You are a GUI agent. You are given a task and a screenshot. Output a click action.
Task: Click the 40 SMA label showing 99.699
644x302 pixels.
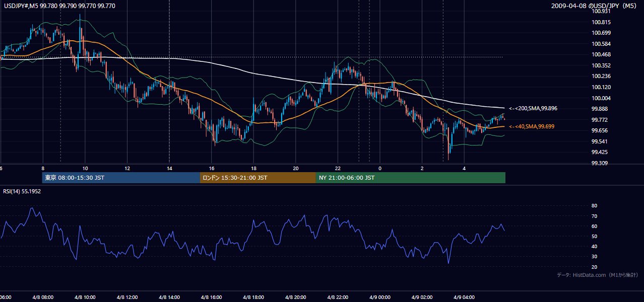(531, 126)
